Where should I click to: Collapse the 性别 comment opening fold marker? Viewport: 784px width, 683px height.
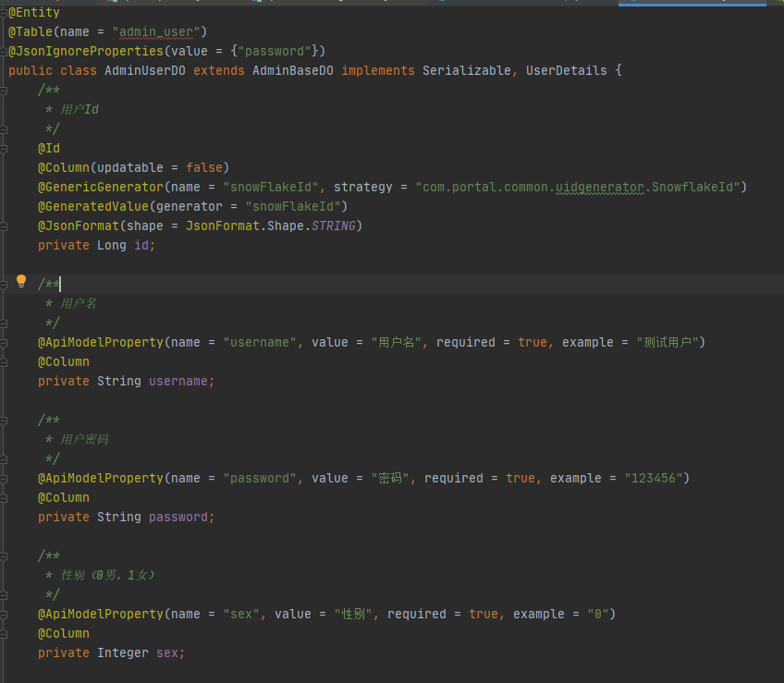coord(4,556)
